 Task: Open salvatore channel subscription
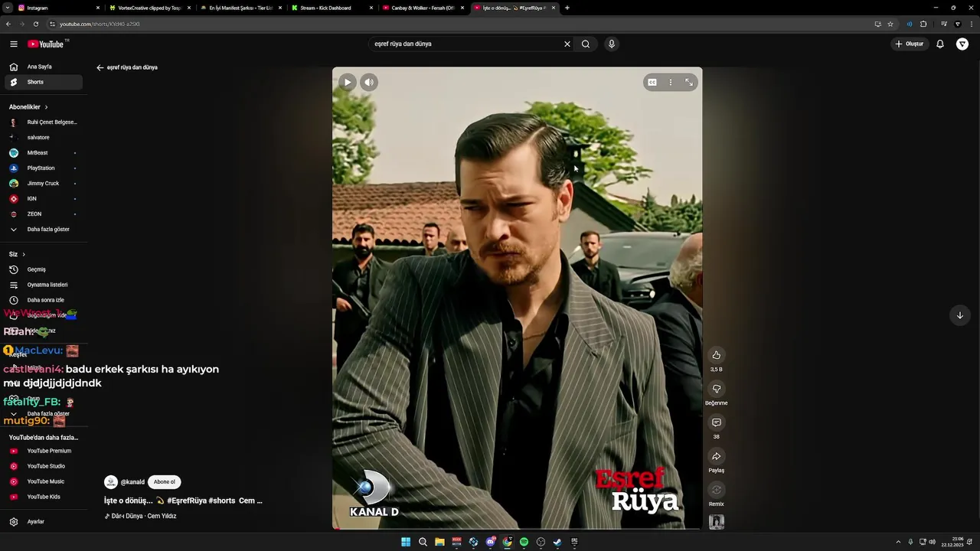point(44,138)
